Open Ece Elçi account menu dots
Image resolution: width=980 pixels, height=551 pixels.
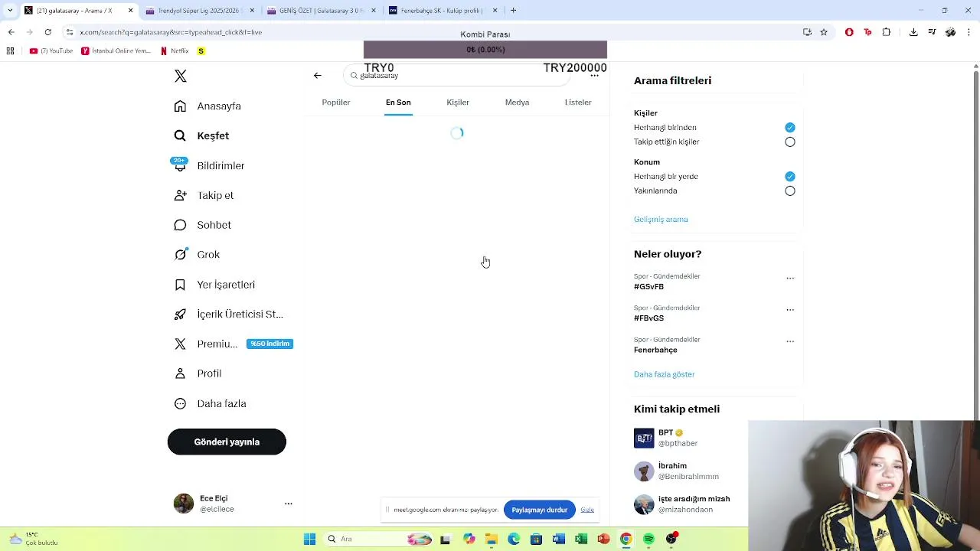click(289, 504)
